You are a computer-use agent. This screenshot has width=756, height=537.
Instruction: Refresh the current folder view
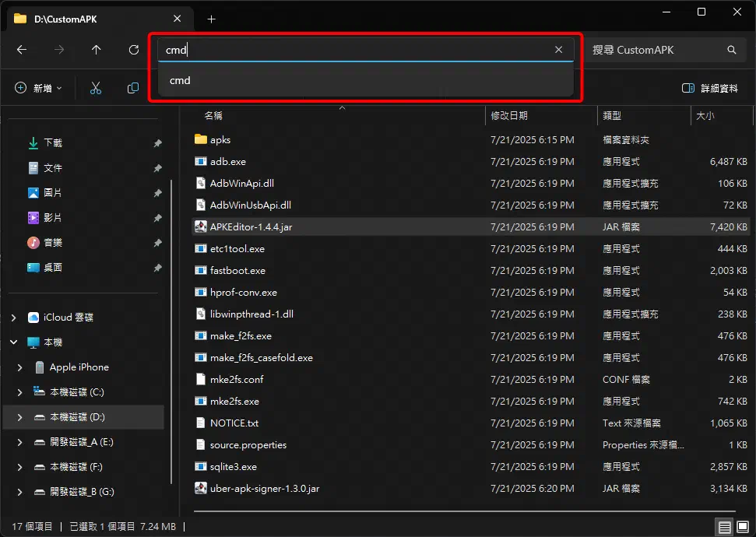(134, 50)
